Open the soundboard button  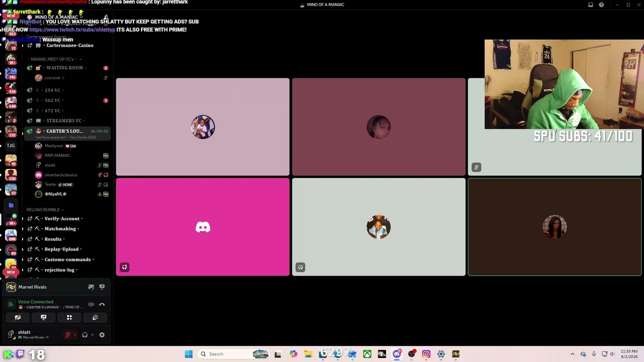coord(95,317)
